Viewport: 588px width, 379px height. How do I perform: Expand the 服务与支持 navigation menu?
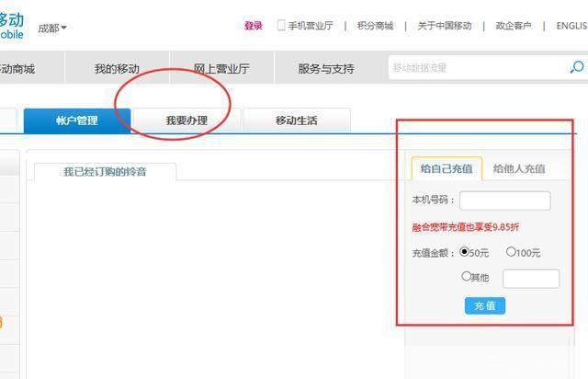[x=325, y=69]
